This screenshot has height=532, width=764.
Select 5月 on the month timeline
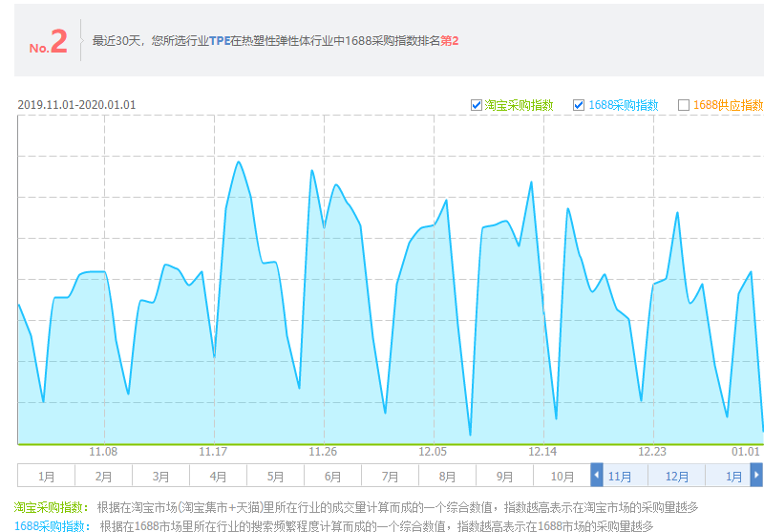(275, 476)
